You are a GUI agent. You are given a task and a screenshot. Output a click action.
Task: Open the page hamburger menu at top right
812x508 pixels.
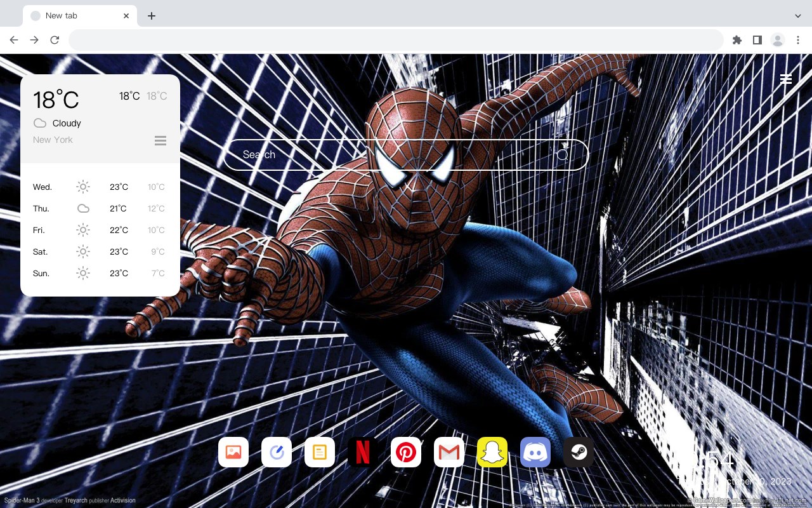coord(786,79)
